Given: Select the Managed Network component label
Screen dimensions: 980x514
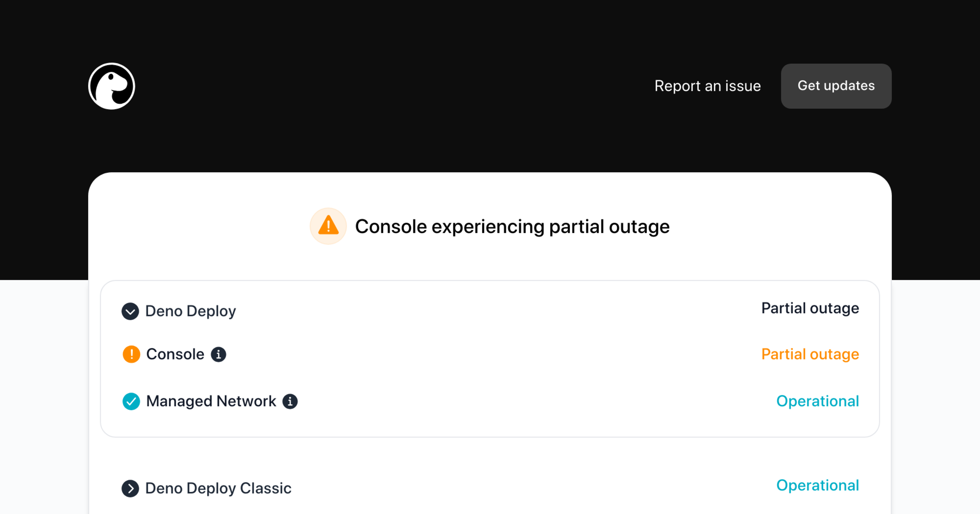Looking at the screenshot, I should pyautogui.click(x=211, y=401).
